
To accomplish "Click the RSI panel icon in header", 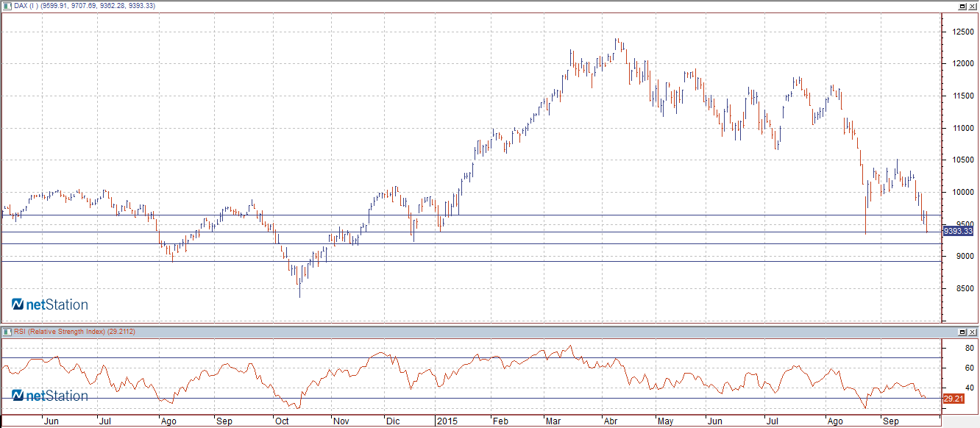I will [7, 332].
